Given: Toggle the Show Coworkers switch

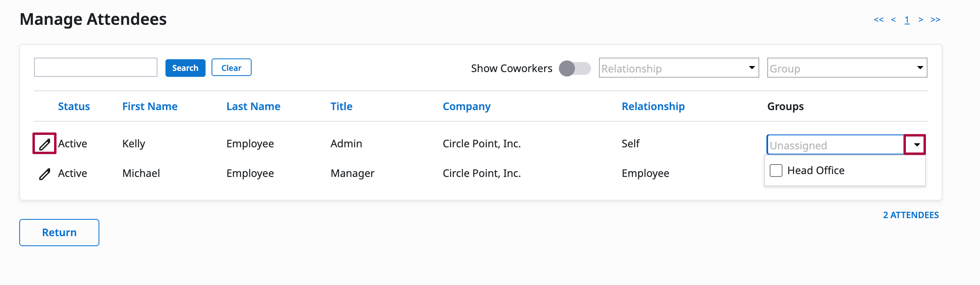Looking at the screenshot, I should tap(575, 68).
